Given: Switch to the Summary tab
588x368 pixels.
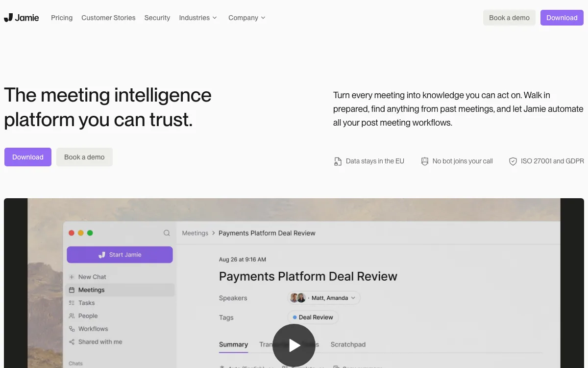Looking at the screenshot, I should coord(233,344).
